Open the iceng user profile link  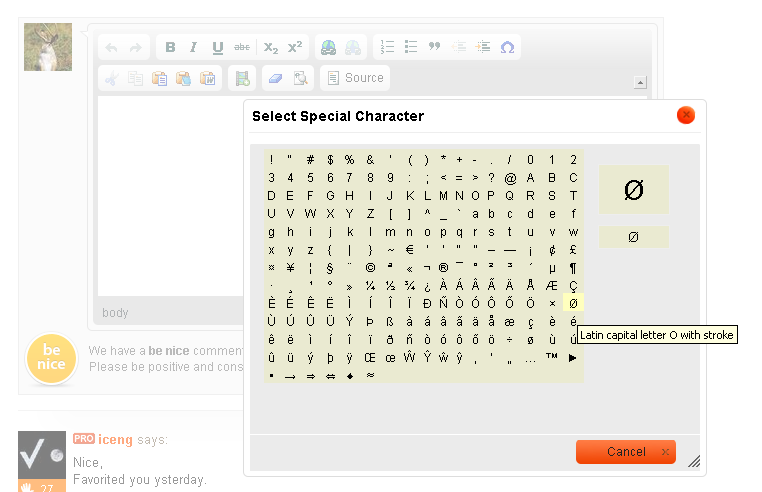(115, 440)
